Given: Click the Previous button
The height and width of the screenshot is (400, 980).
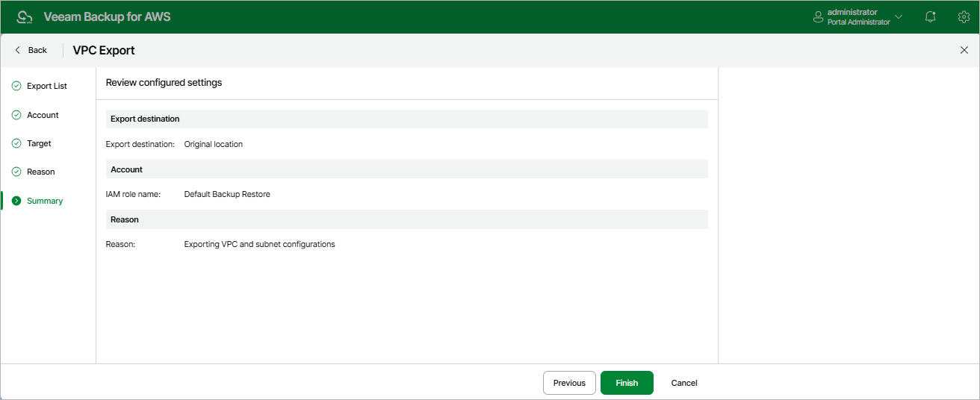Looking at the screenshot, I should point(569,383).
